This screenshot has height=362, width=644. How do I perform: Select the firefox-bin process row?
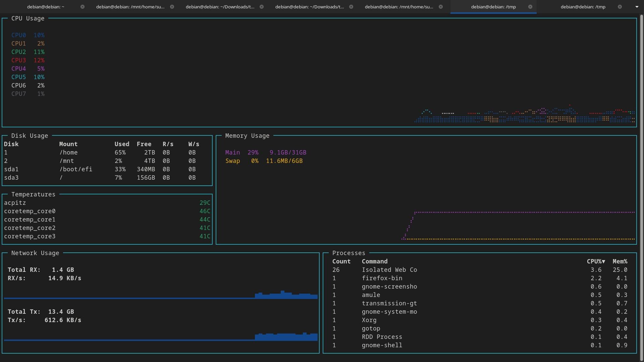[x=382, y=278]
